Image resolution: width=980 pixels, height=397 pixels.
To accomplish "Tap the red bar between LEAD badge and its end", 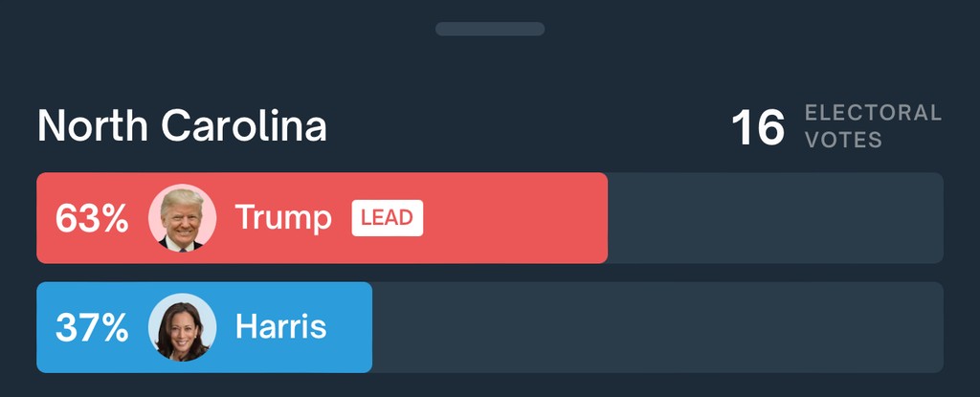I will (516, 218).
